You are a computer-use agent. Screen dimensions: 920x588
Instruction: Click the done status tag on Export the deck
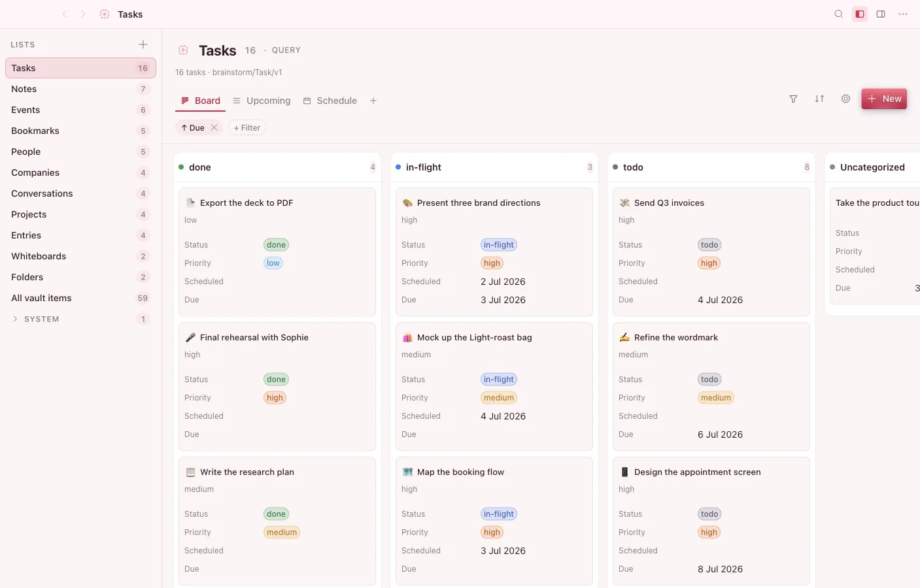pos(276,245)
